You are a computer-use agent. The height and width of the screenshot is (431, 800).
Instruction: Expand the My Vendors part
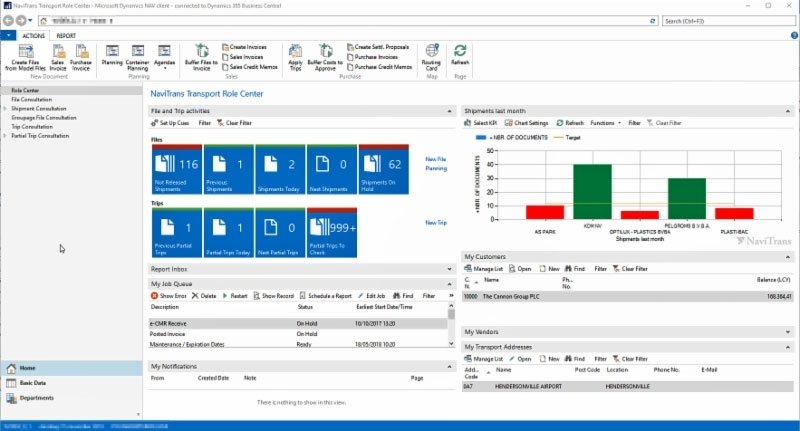click(x=788, y=332)
